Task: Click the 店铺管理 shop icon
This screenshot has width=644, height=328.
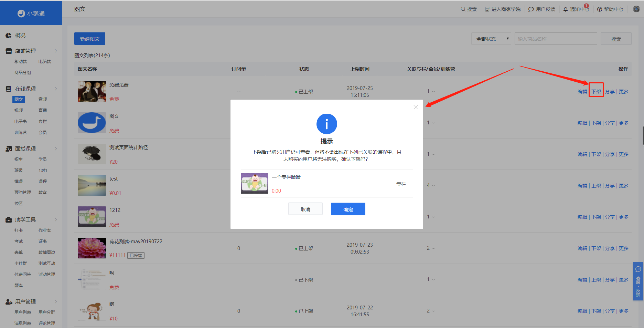Action: pos(9,51)
